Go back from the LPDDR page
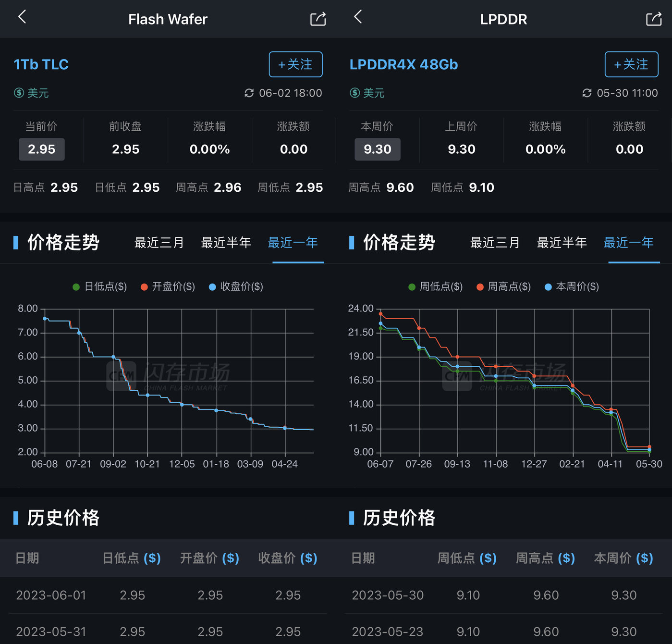Image resolution: width=672 pixels, height=644 pixels. point(358,17)
